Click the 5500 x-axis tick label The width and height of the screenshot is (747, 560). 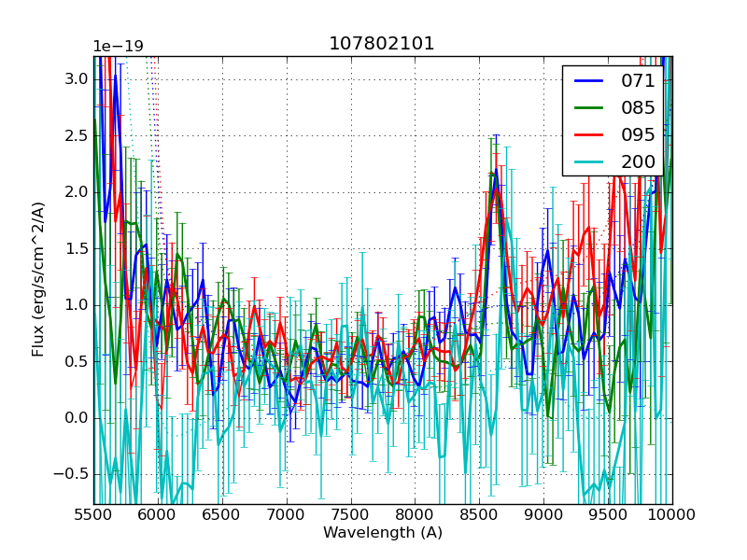click(x=93, y=514)
